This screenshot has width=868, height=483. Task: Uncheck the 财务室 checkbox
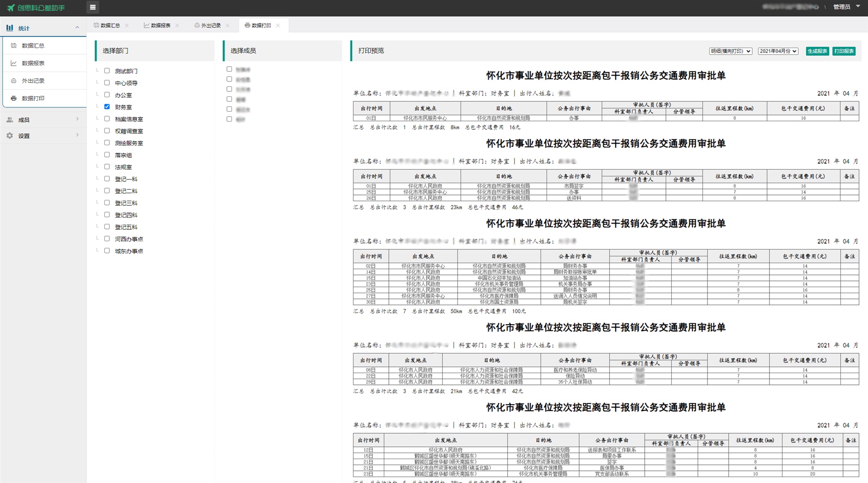[x=107, y=107]
